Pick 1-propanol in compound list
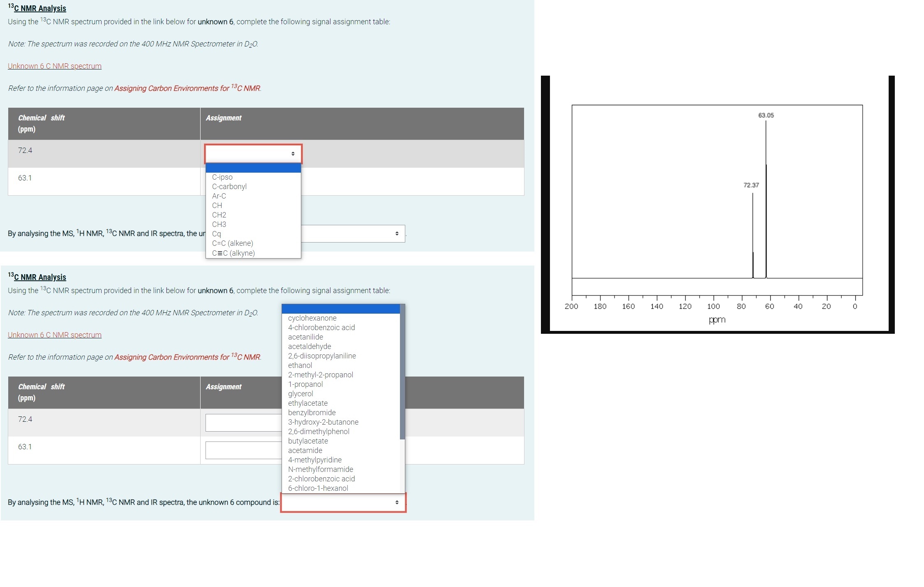Image resolution: width=924 pixels, height=587 pixels. (305, 384)
